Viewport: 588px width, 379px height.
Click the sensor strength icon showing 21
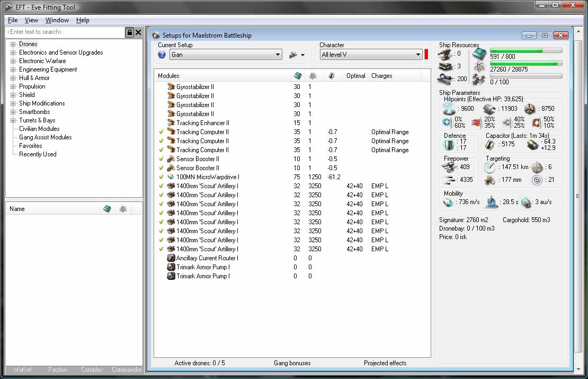click(537, 180)
